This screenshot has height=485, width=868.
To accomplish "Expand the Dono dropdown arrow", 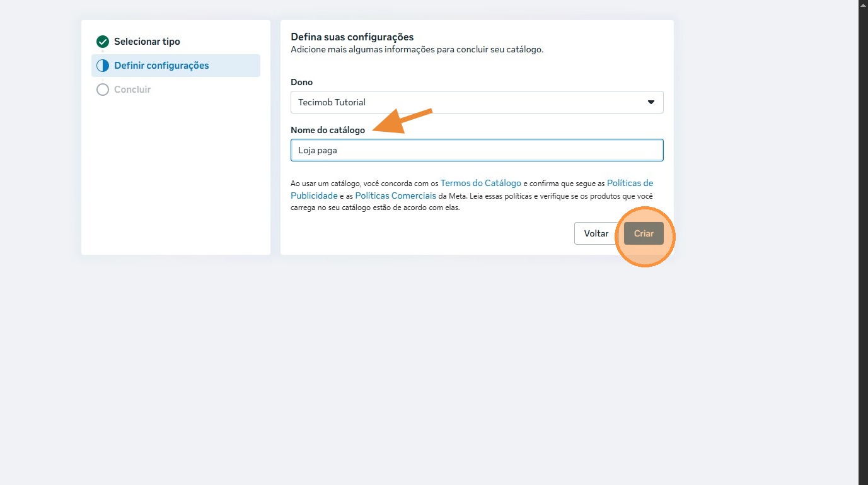I will [x=651, y=102].
